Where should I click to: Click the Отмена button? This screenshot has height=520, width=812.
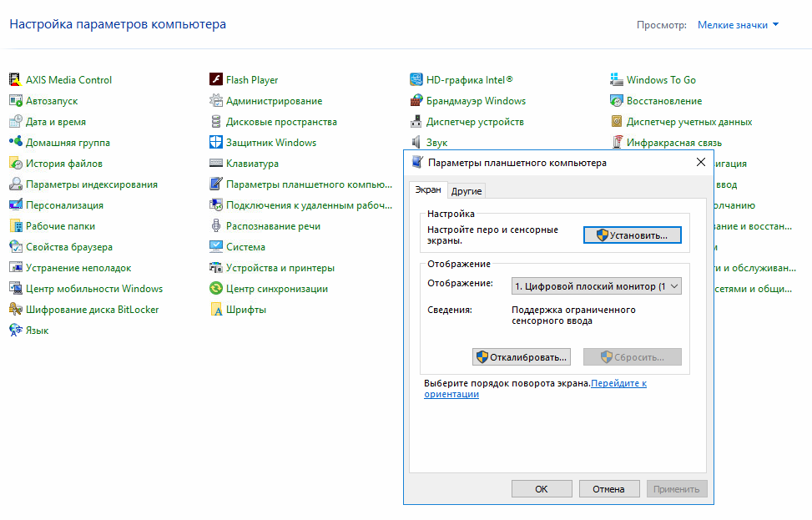(609, 489)
